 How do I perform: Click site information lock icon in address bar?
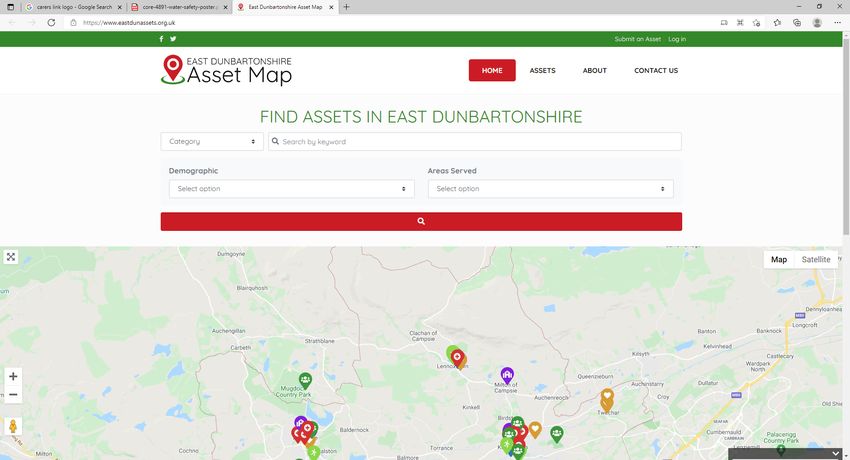74,23
